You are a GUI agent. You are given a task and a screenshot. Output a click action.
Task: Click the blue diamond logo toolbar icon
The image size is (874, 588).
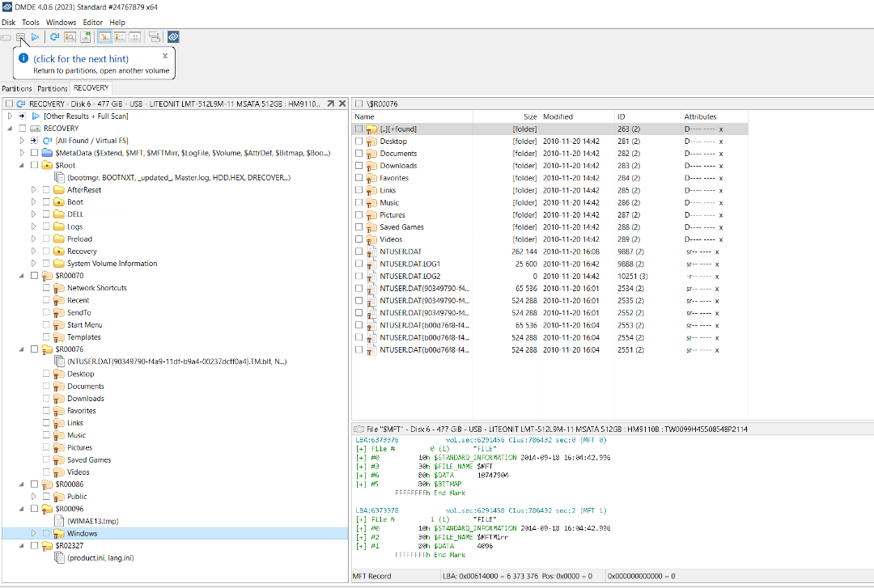pyautogui.click(x=172, y=37)
